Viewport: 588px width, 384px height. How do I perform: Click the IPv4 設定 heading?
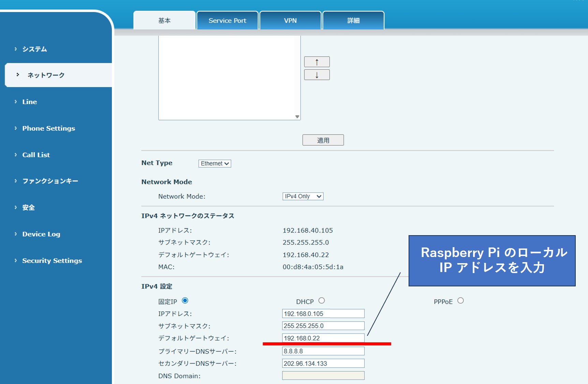point(157,286)
